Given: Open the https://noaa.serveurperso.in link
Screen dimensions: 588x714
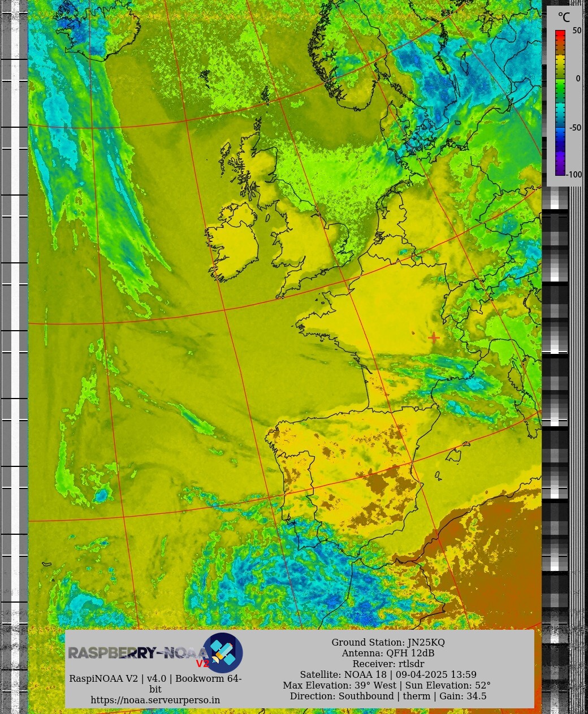Looking at the screenshot, I should click(155, 700).
